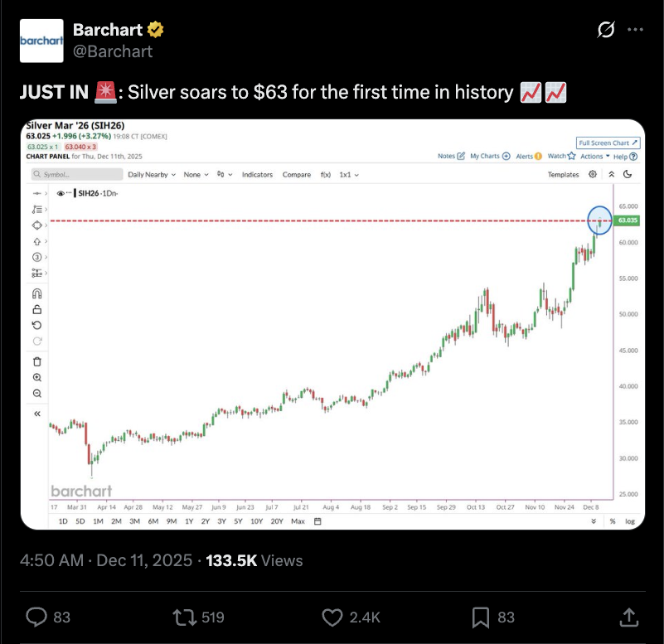This screenshot has width=664, height=644.
Task: Bookmark the Barchart tweet
Action: click(x=480, y=617)
